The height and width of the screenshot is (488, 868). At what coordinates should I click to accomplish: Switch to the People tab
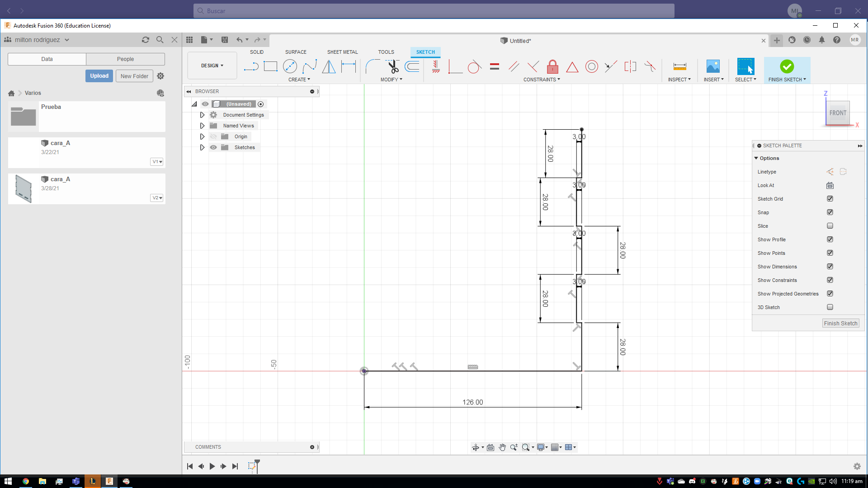(125, 59)
